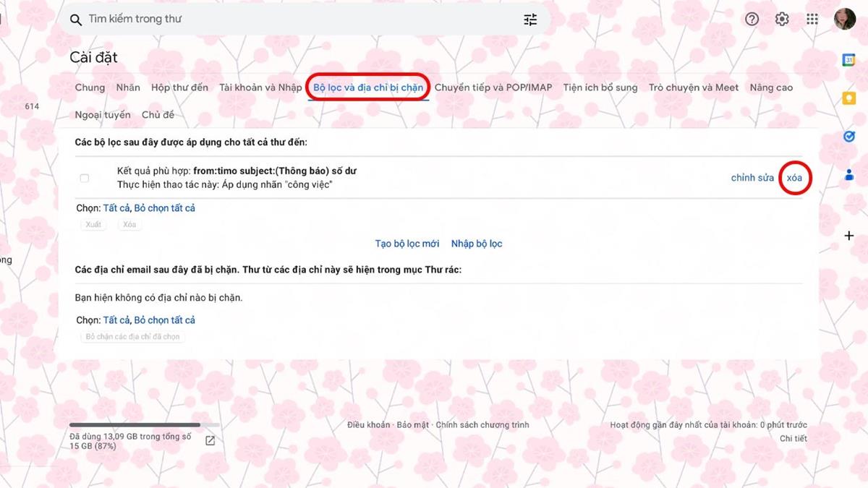Open Google Calendar side panel icon

(849, 60)
